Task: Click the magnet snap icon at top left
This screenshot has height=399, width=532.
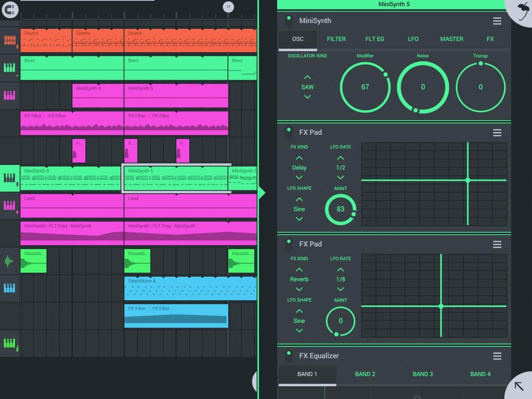Action: [x=10, y=9]
